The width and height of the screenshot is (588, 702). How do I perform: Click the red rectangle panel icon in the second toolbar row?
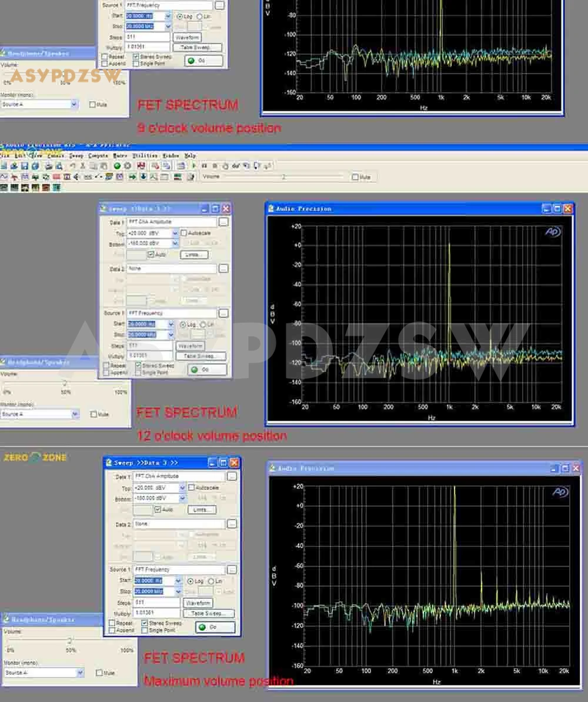coord(56,177)
